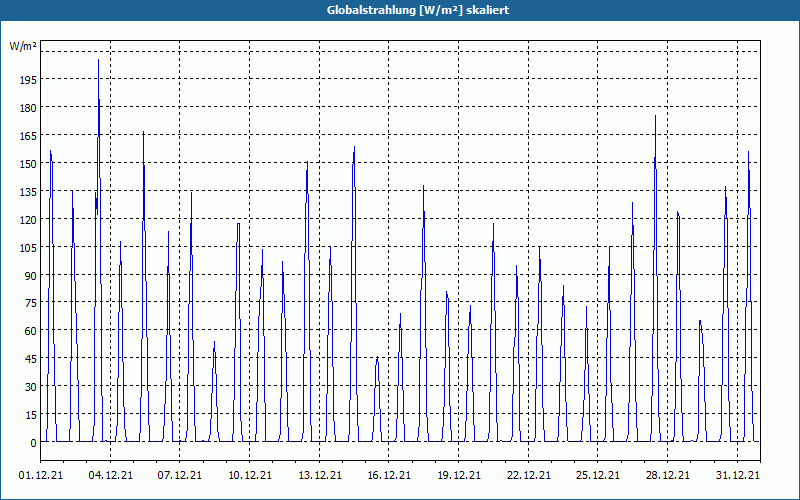Viewport: 800px width, 500px height.
Task: Click the y-axis value 180
Action: click(x=28, y=108)
